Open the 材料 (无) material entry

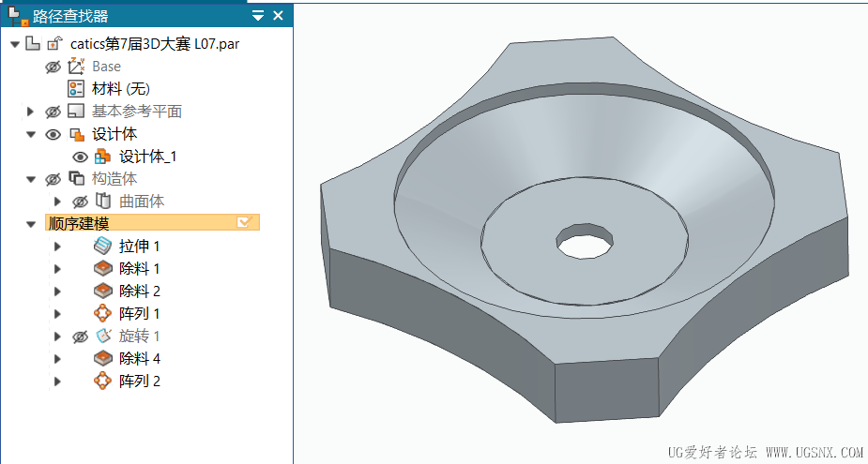point(121,88)
